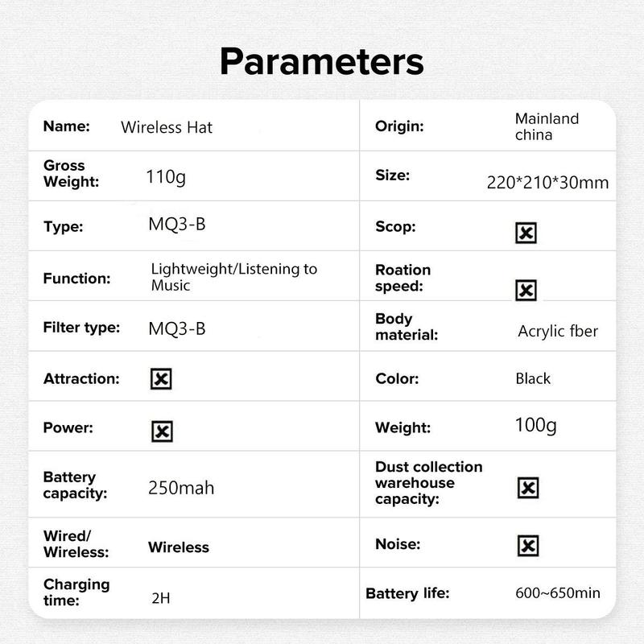Click the Acrylic fber body material value

pyautogui.click(x=558, y=331)
